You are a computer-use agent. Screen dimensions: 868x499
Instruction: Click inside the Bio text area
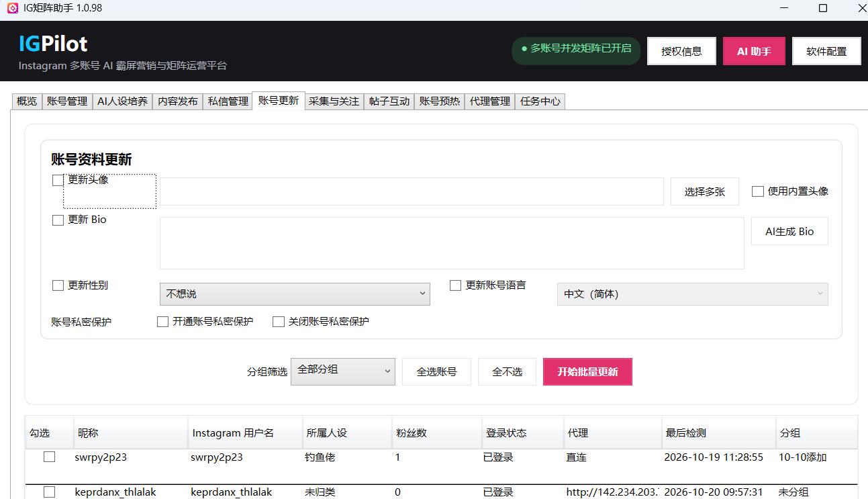click(452, 242)
